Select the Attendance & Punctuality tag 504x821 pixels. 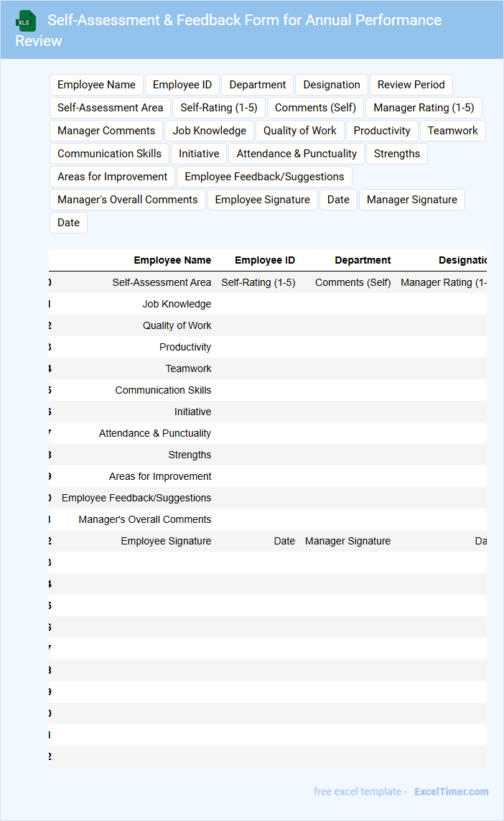pyautogui.click(x=297, y=154)
